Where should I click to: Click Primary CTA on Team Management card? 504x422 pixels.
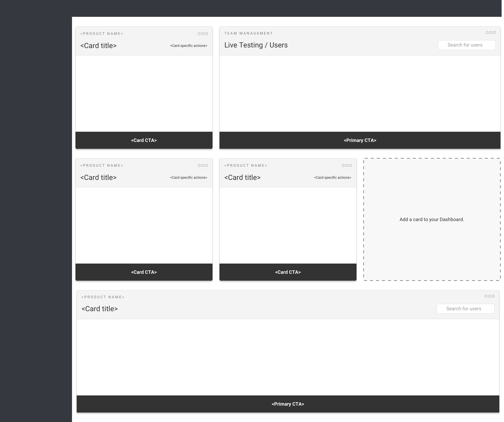point(360,140)
